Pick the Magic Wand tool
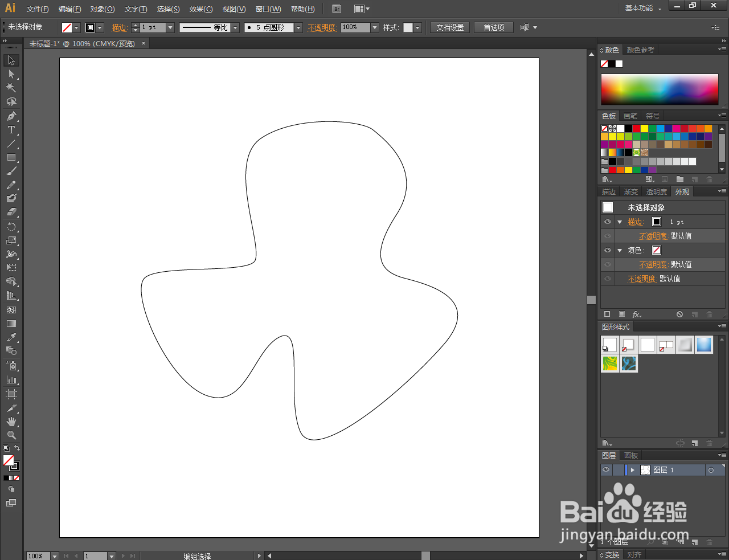The width and height of the screenshot is (729, 560). (x=11, y=88)
